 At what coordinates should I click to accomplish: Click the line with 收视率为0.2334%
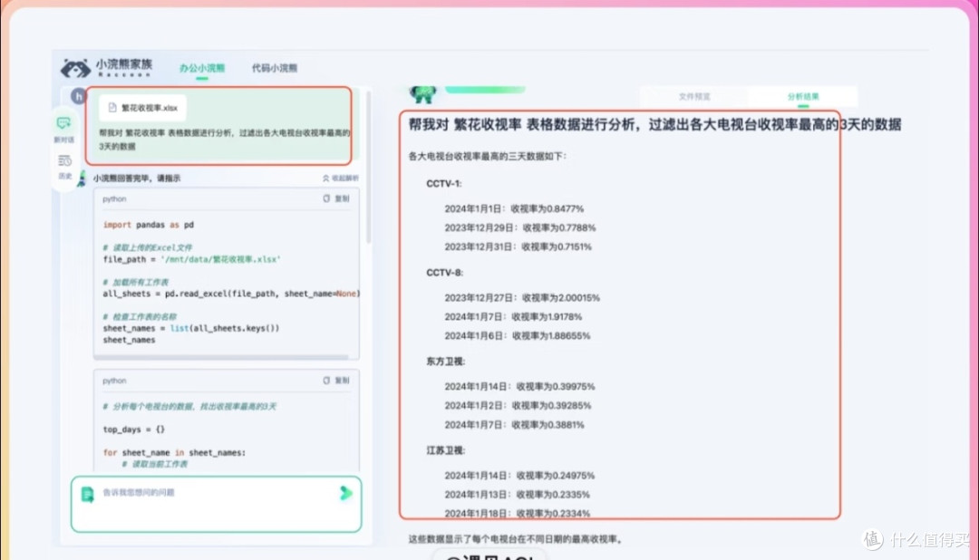click(517, 513)
